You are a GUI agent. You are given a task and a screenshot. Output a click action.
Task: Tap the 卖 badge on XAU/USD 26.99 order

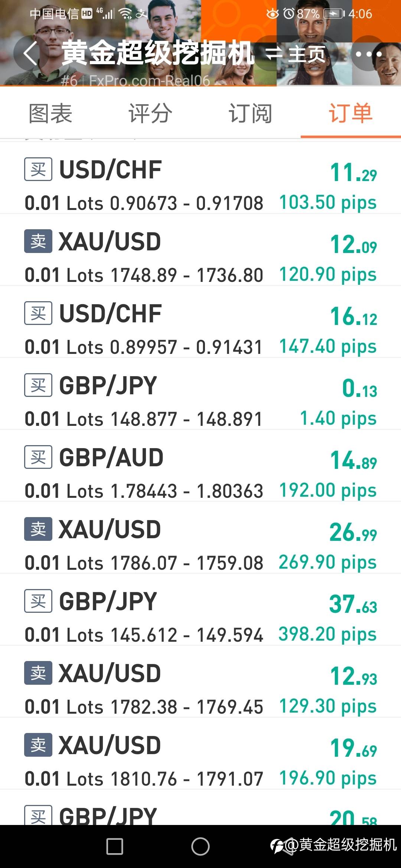tap(38, 529)
